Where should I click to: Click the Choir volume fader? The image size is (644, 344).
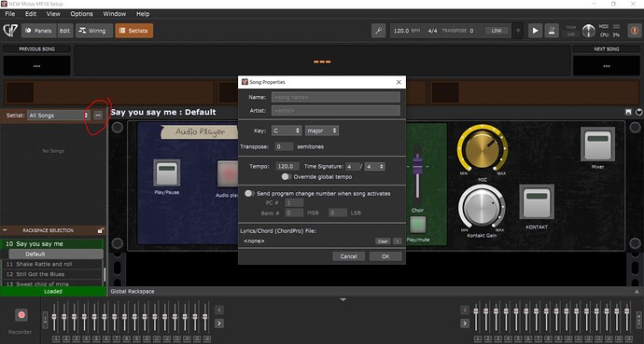point(417,167)
